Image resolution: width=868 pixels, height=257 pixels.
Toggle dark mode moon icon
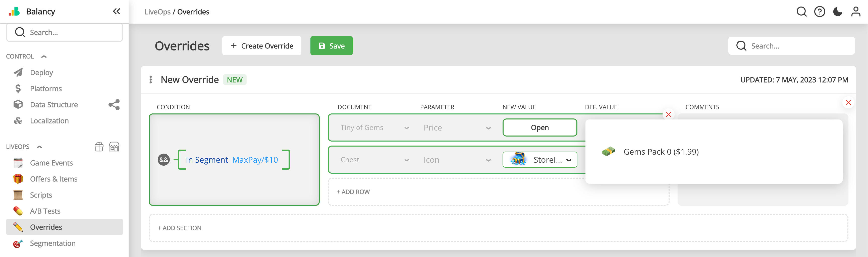click(837, 12)
